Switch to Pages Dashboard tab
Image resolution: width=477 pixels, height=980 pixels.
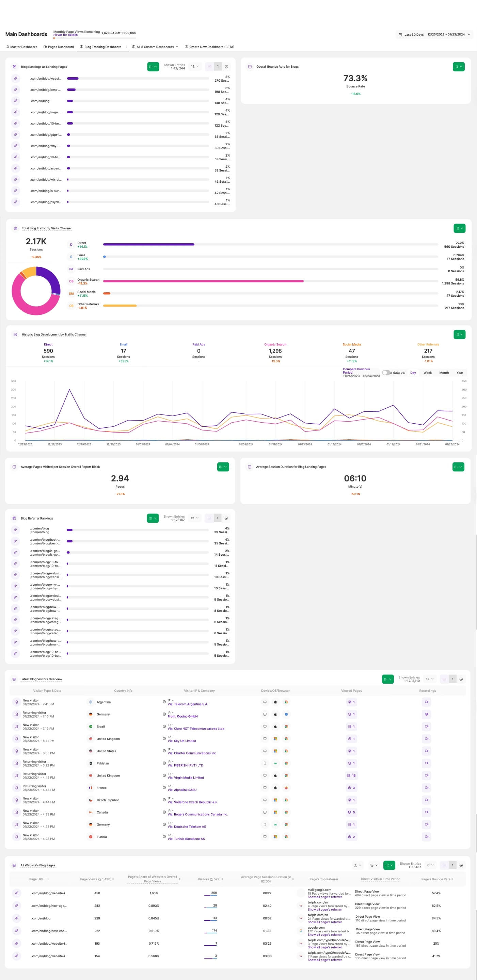(59, 47)
